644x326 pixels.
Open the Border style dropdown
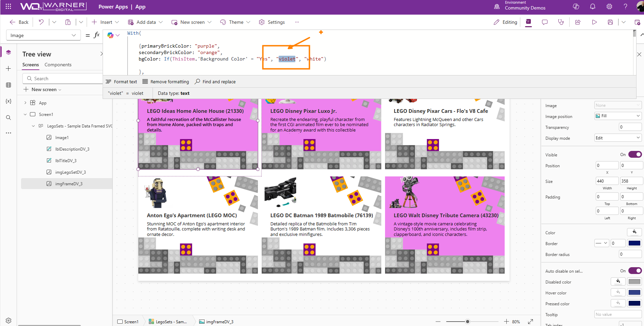[x=602, y=243]
